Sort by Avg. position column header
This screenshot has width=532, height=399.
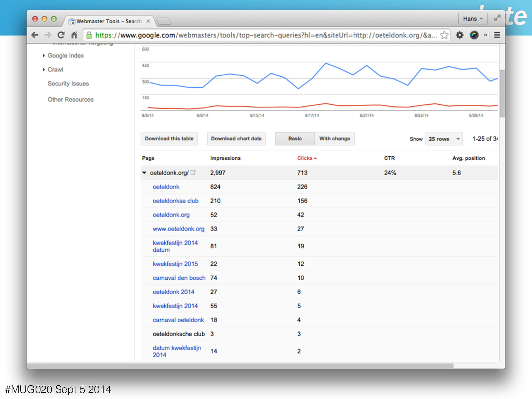[x=468, y=158]
